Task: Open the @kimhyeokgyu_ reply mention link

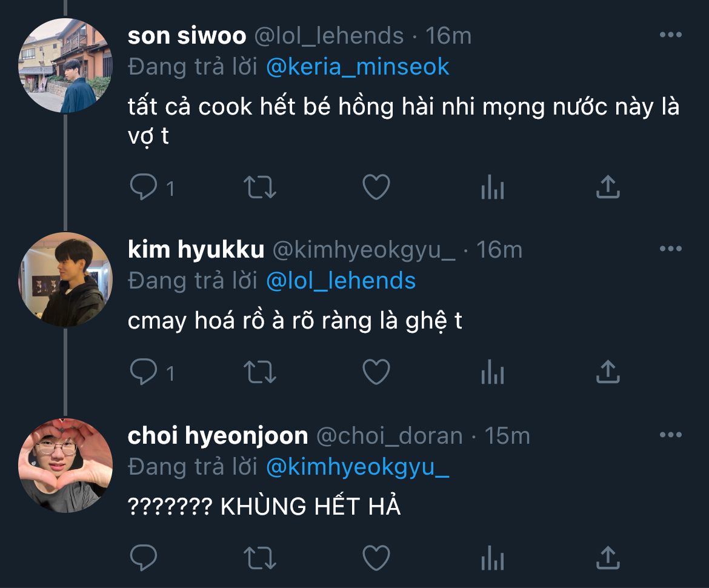Action: point(358,467)
